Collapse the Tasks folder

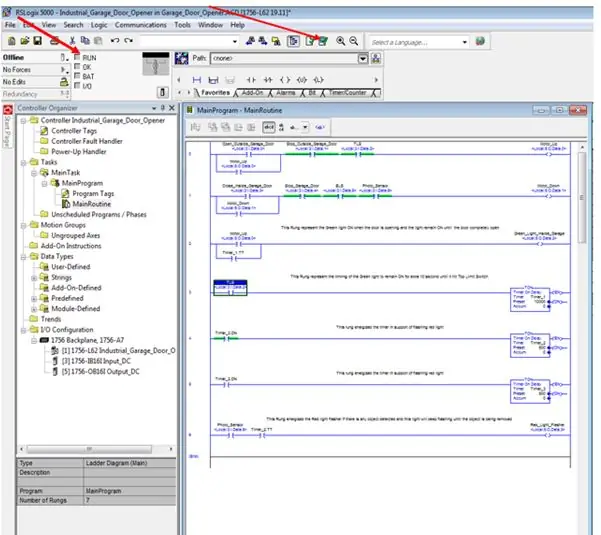click(x=24, y=162)
